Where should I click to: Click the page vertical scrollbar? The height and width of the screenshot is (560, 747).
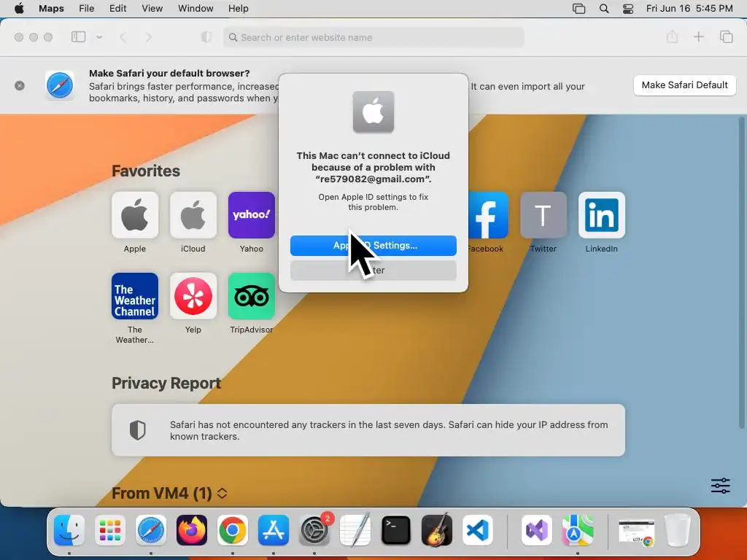click(x=741, y=273)
